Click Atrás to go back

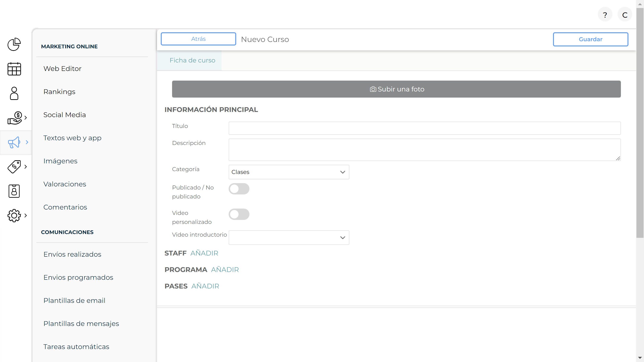point(198,39)
